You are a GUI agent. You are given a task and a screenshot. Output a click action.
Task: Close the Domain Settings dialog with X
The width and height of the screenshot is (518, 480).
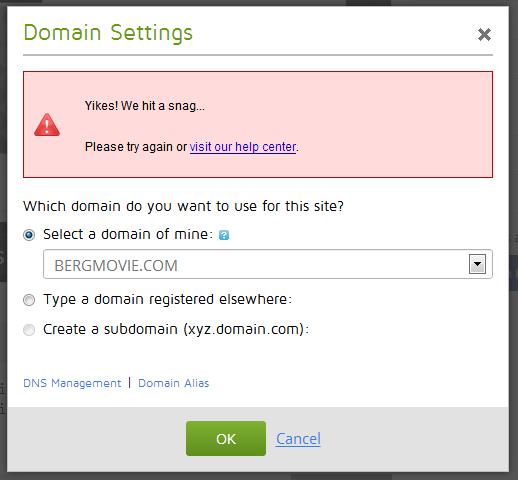pos(484,34)
